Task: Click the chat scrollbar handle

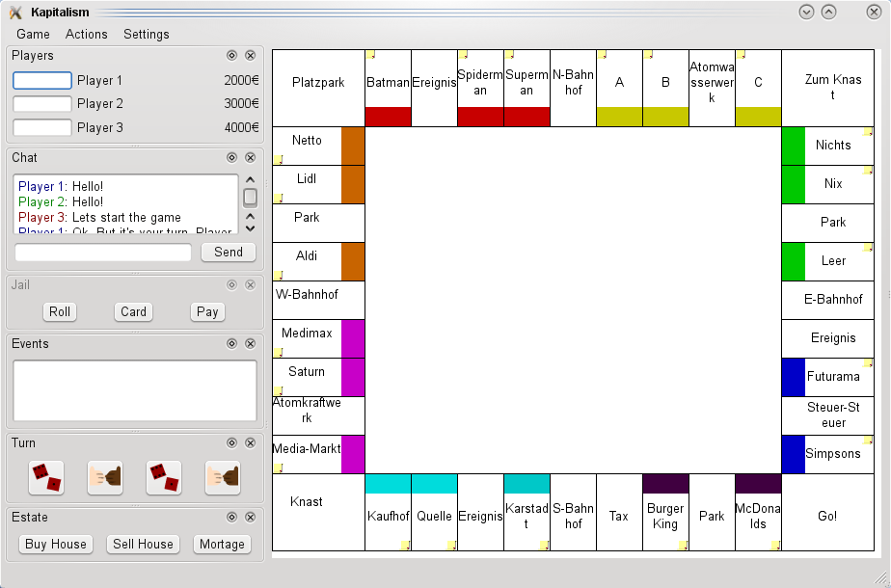Action: [x=250, y=198]
